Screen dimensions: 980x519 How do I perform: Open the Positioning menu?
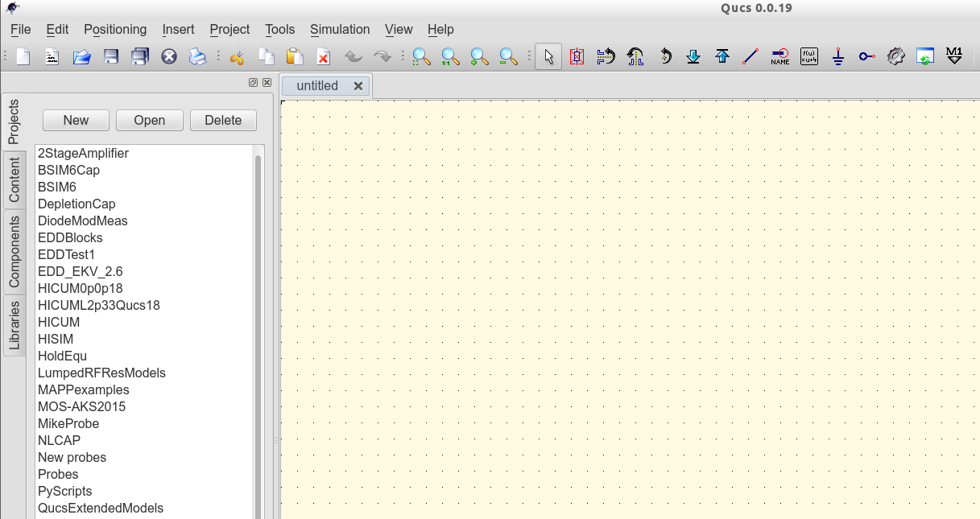click(x=115, y=29)
